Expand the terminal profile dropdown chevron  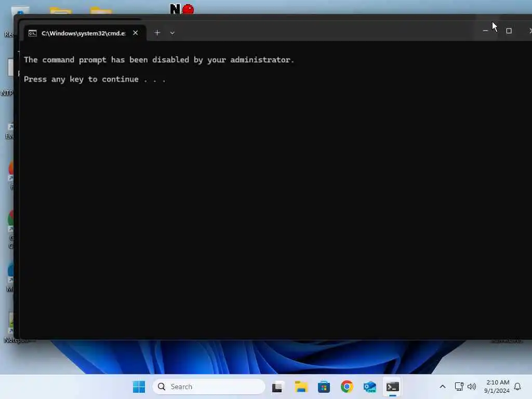[x=172, y=33]
